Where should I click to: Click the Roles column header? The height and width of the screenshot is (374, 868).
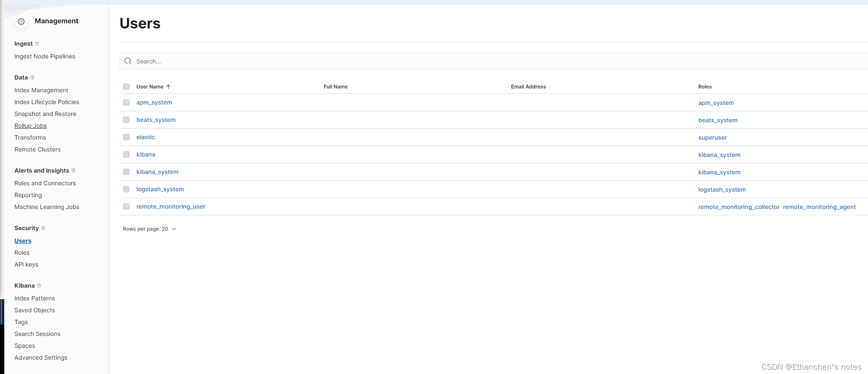pos(705,87)
